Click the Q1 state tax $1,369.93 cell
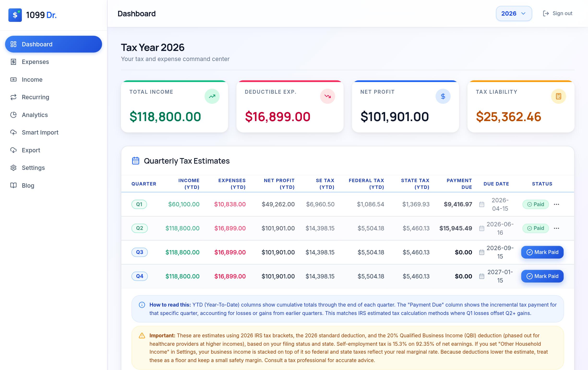The image size is (588, 370). 416,204
